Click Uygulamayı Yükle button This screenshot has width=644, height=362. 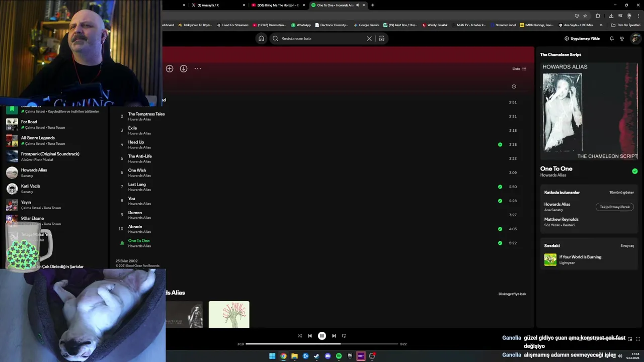tap(582, 38)
